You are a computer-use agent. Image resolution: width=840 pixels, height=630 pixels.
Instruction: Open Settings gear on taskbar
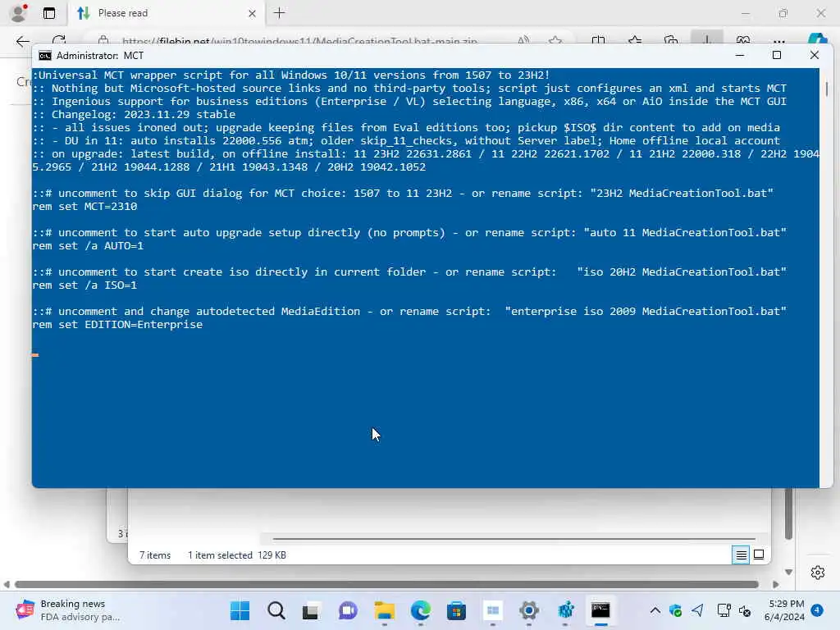click(528, 610)
